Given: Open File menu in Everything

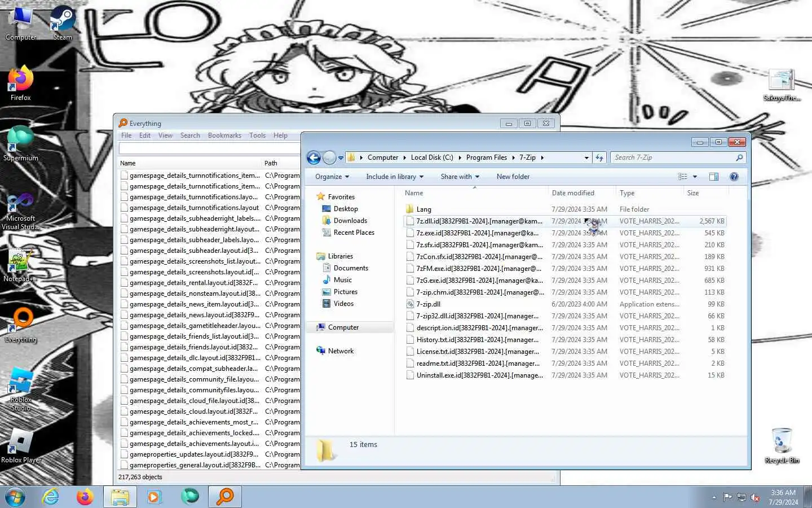Looking at the screenshot, I should pos(126,135).
